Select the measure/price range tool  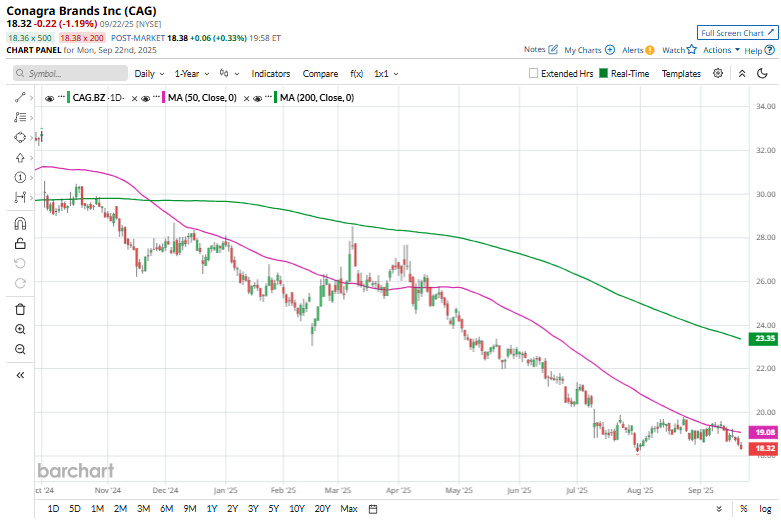[x=20, y=197]
